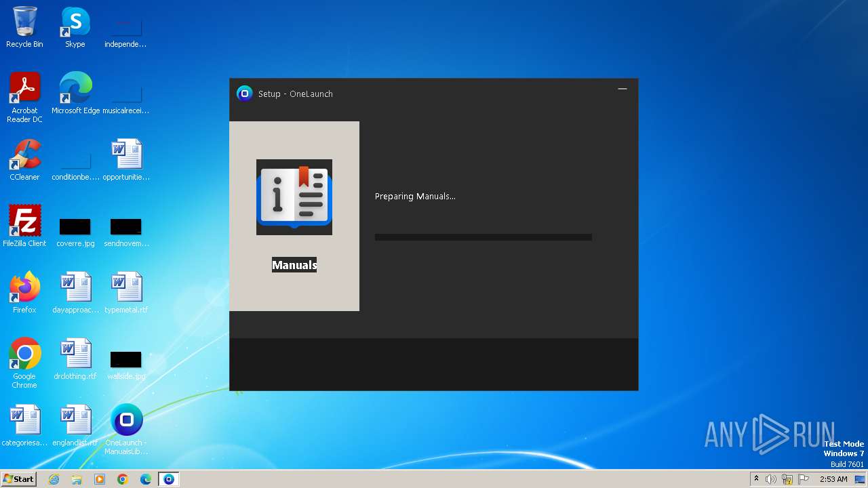Viewport: 868px width, 488px height.
Task: Launch Skype from the desktop
Action: tap(75, 27)
